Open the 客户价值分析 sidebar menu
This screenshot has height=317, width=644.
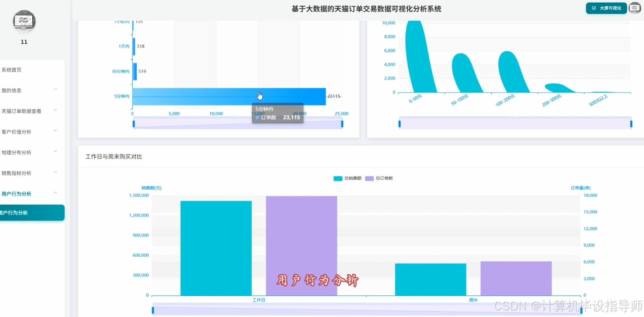point(16,132)
